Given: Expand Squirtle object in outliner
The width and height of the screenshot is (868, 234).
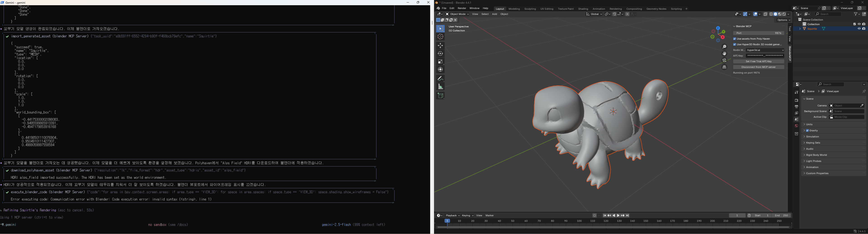Looking at the screenshot, I should (800, 29).
